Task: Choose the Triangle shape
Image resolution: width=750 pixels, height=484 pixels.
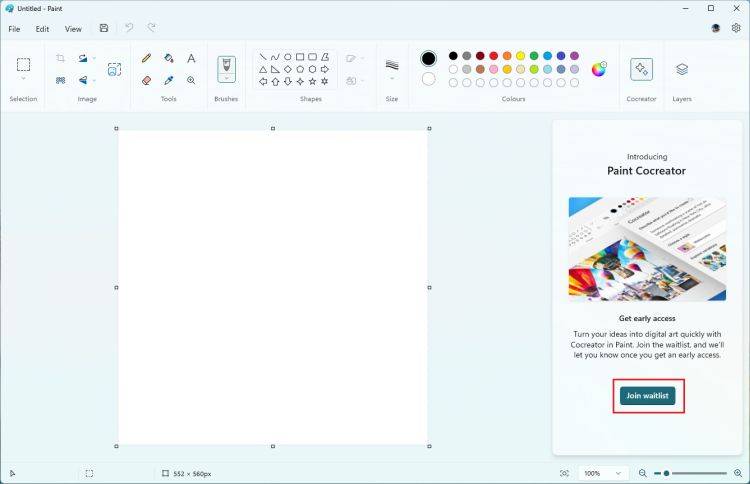Action: point(263,69)
